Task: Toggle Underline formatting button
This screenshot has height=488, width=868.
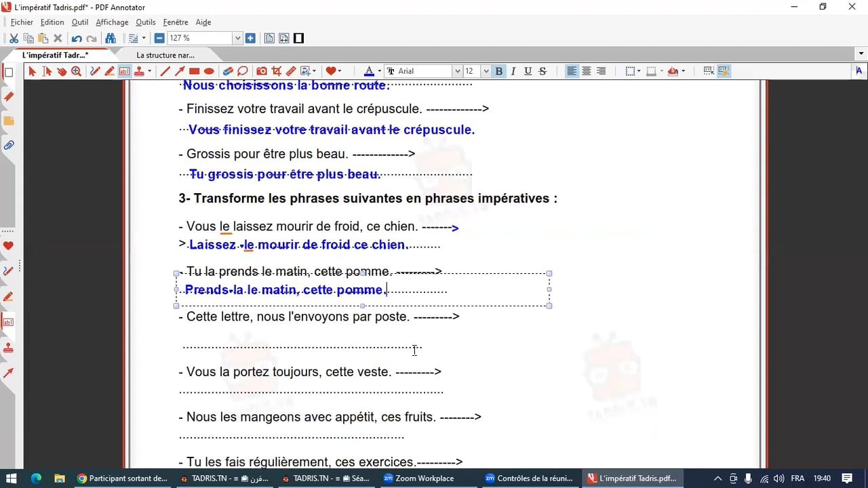Action: point(528,71)
